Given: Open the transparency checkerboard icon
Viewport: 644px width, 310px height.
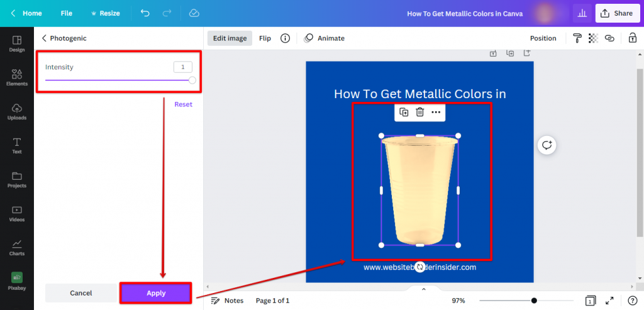Looking at the screenshot, I should click(592, 38).
